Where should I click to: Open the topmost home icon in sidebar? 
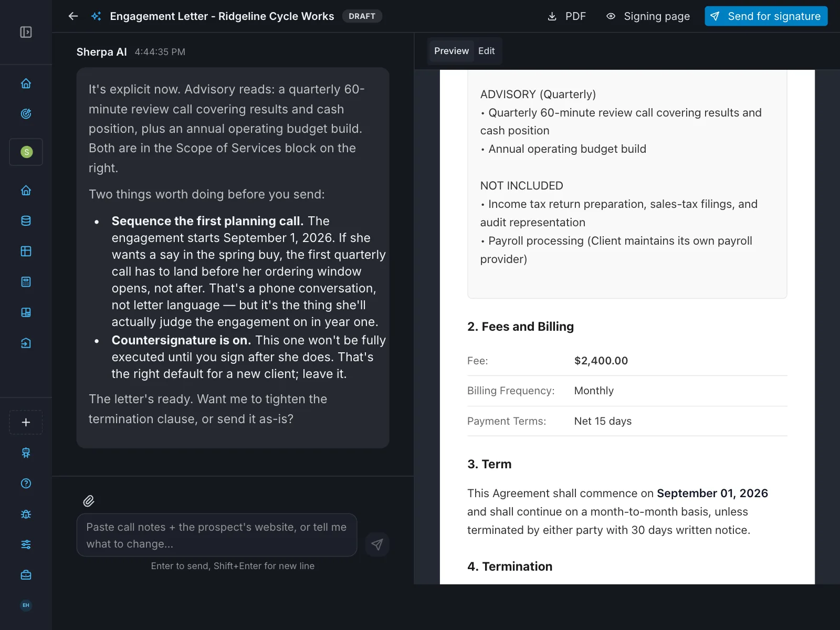(x=26, y=83)
